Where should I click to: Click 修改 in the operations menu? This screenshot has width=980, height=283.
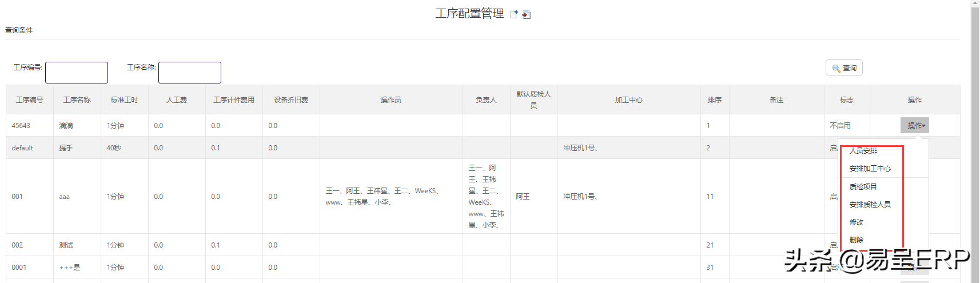(x=856, y=222)
